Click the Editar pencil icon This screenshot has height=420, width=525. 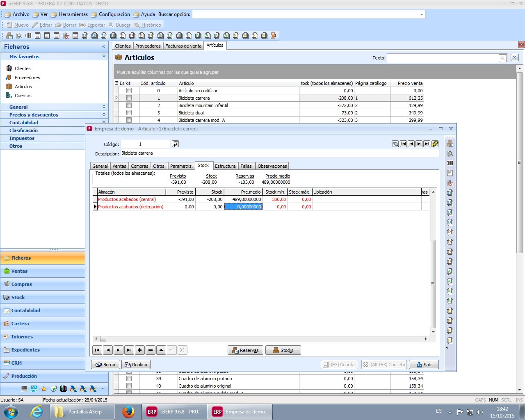[35, 25]
